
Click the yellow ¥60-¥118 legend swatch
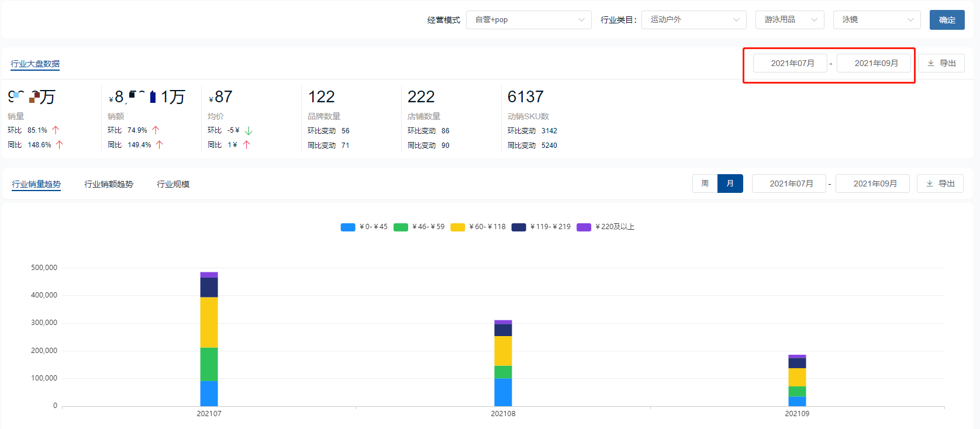(458, 227)
